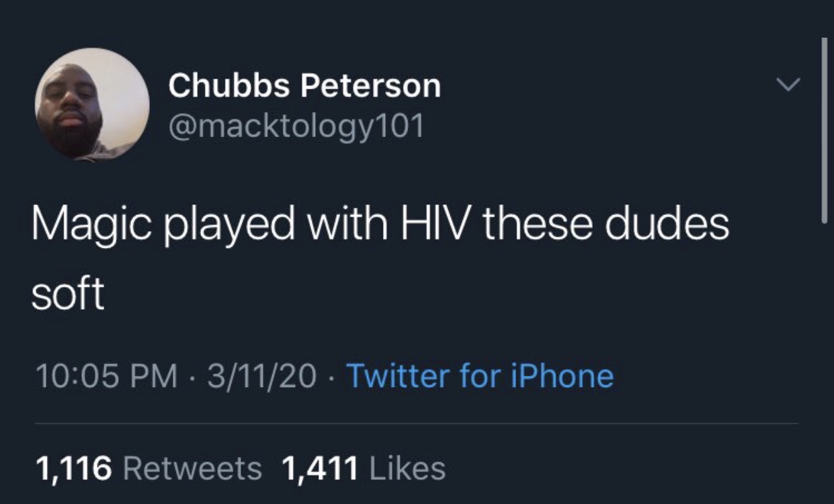Screen dimensions: 834x504
Task: Click the profile avatar photo
Action: click(x=92, y=104)
